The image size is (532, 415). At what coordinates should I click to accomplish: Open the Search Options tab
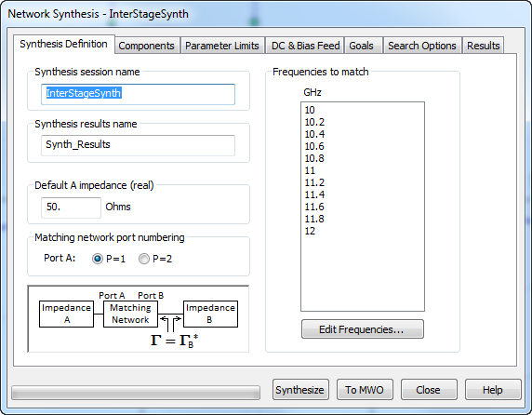coord(421,46)
